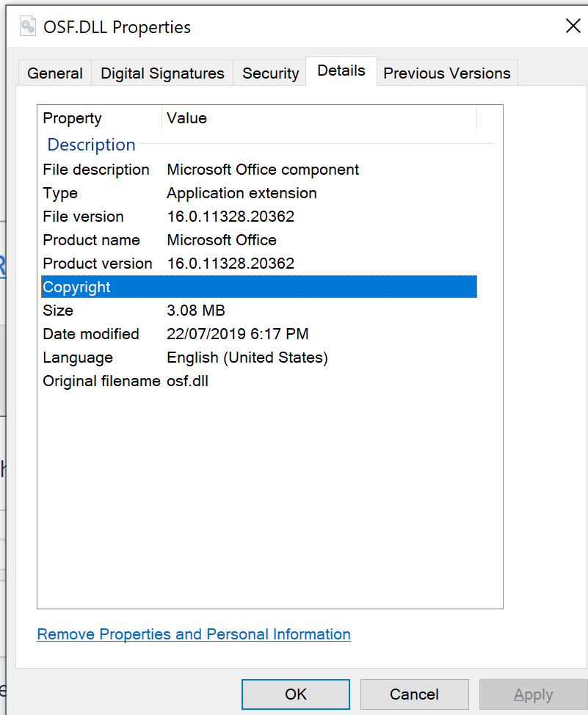Open the Digital Signatures tab
The width and height of the screenshot is (588, 715).
click(162, 73)
